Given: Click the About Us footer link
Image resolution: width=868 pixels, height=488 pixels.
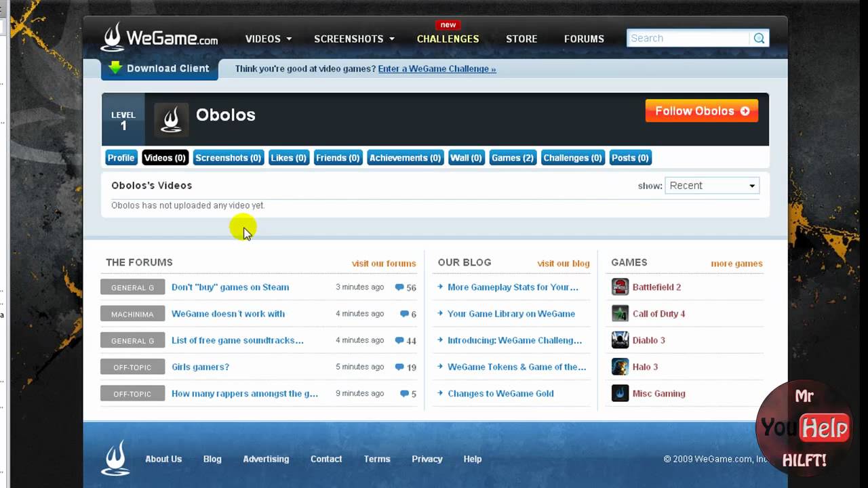Looking at the screenshot, I should point(163,459).
